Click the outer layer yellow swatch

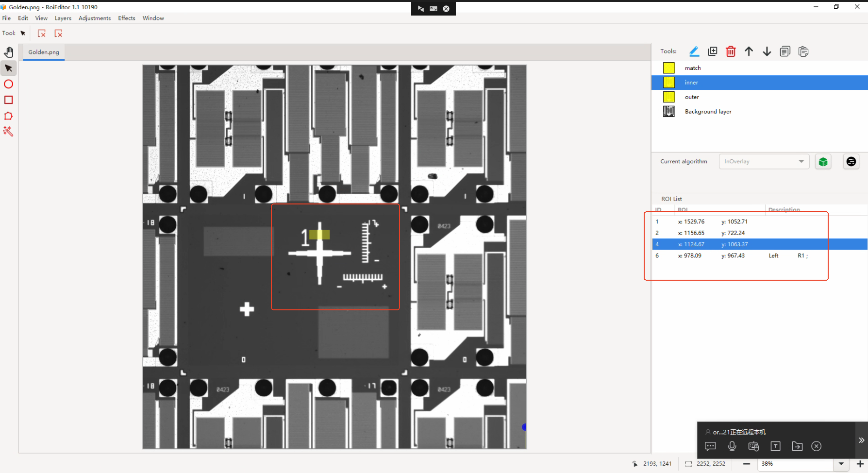click(669, 97)
